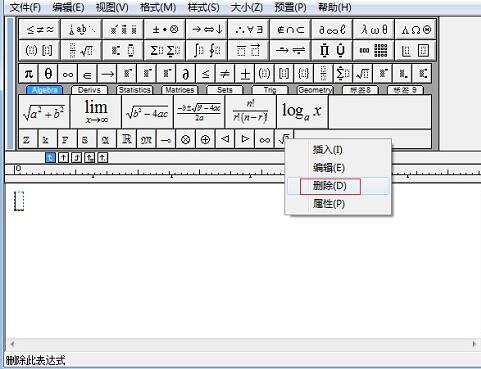Open the relational symbols palette (≤≠≈)
Viewport: 481px width, 369px height.
pos(40,29)
